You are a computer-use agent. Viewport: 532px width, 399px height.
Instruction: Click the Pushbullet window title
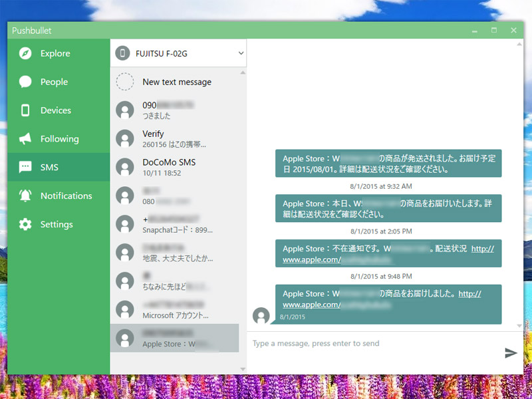[31, 31]
